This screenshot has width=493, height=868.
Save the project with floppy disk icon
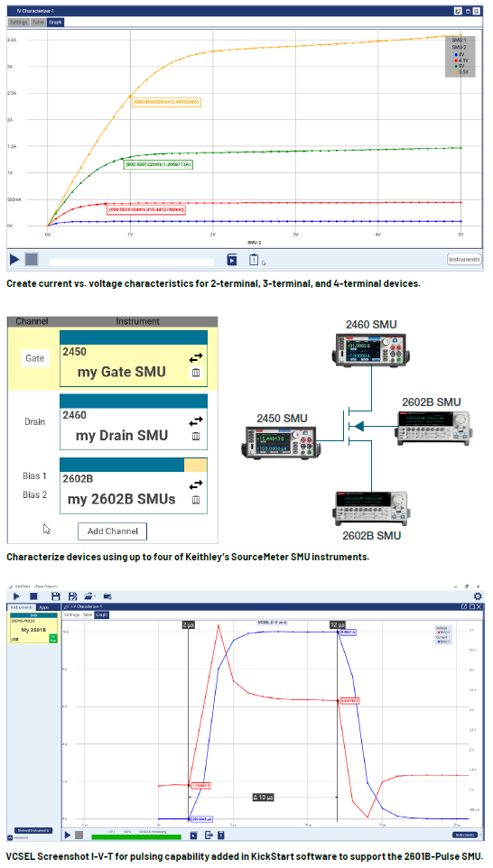pos(55,596)
